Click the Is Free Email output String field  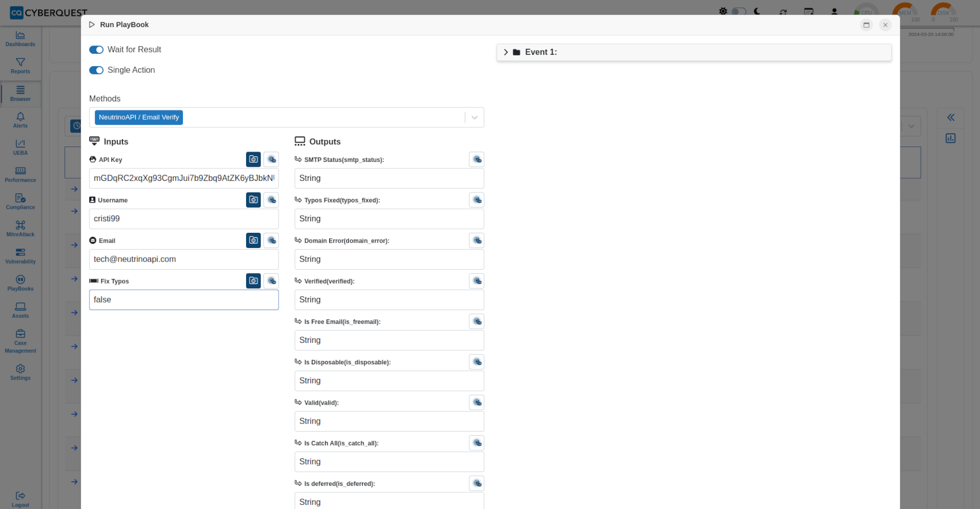(x=389, y=340)
